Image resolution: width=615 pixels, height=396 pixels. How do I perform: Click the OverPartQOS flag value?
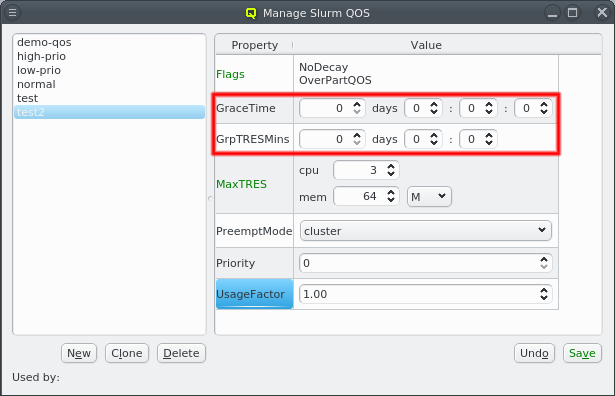point(335,80)
